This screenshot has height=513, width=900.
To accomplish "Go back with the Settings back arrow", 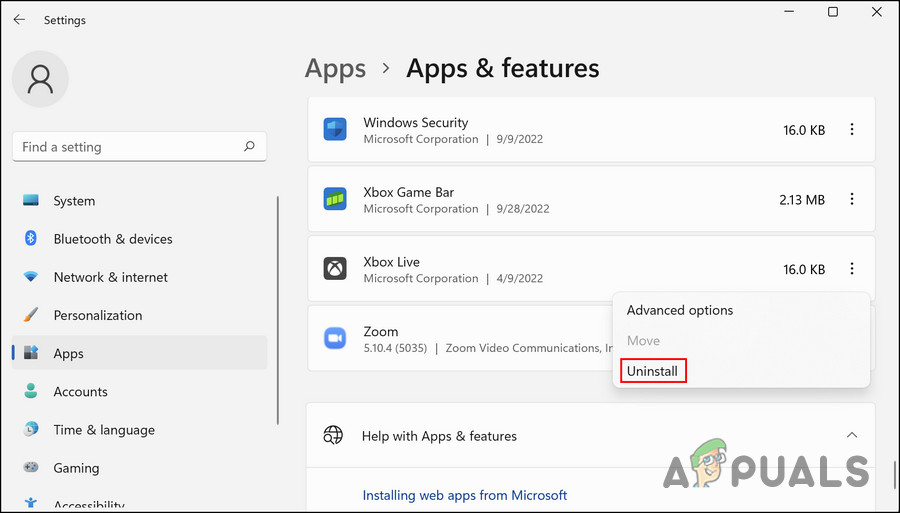I will [19, 20].
